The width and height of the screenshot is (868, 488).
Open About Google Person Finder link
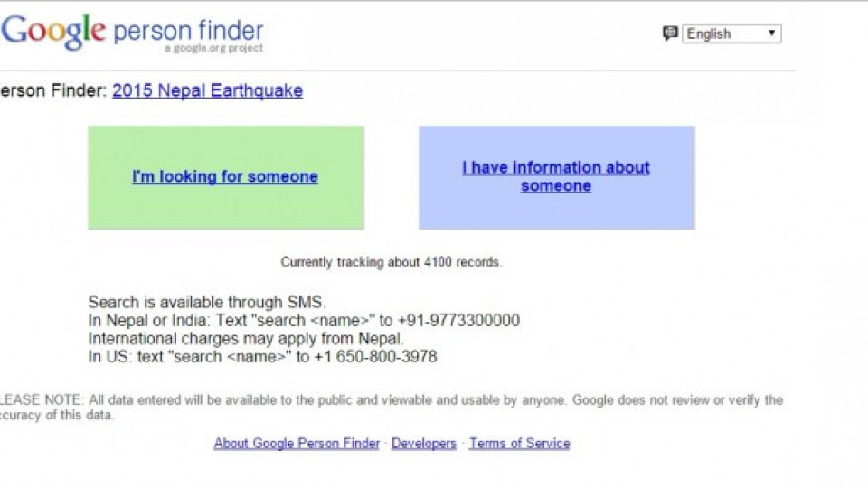click(297, 443)
